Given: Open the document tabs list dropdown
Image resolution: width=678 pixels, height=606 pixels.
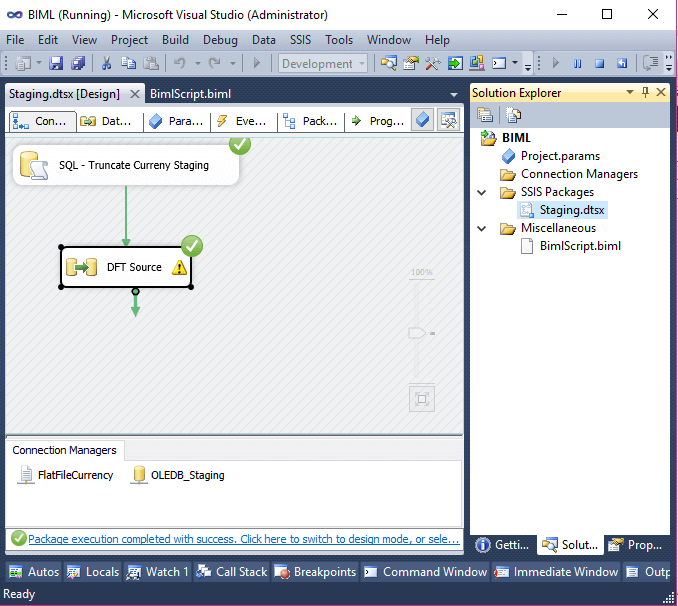Looking at the screenshot, I should (454, 95).
